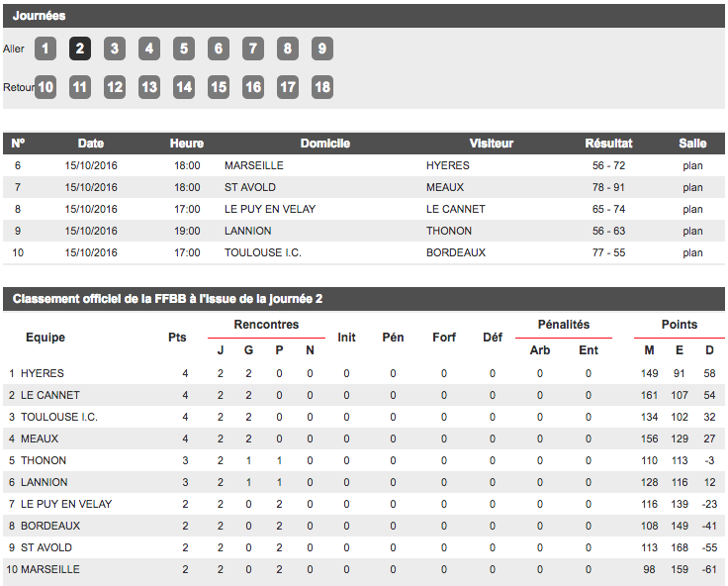Switch to journée 14 results
The height and width of the screenshot is (586, 728).
pos(184,87)
